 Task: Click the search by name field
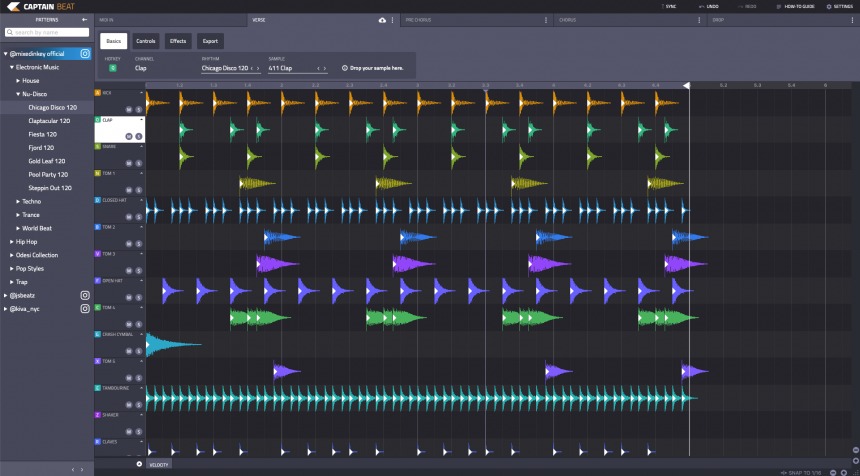point(46,32)
